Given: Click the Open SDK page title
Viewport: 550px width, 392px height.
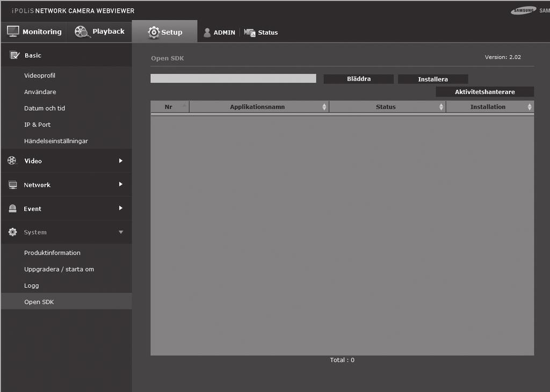Looking at the screenshot, I should click(x=168, y=58).
